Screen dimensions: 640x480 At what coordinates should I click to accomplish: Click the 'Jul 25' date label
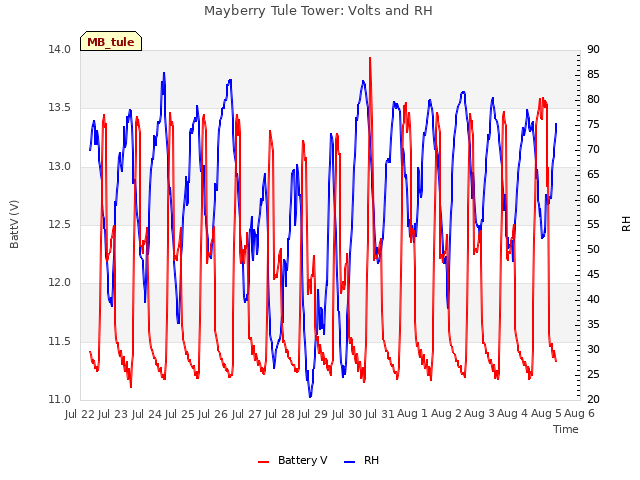180,414
